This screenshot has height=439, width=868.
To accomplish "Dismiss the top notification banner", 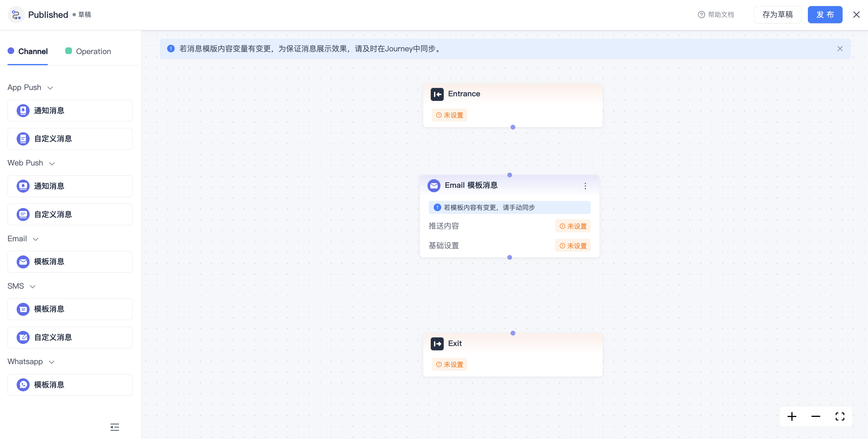I will coord(839,49).
